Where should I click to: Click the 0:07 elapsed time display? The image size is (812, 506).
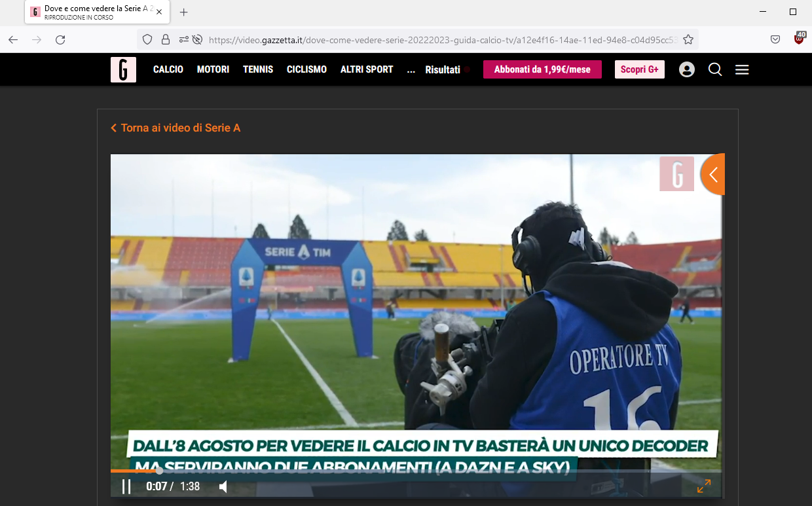[x=157, y=486]
